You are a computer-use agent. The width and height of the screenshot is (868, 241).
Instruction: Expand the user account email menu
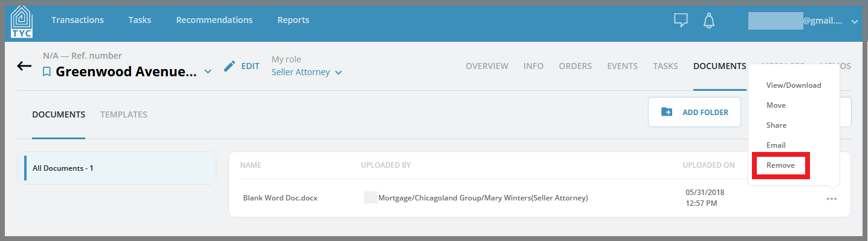point(855,21)
